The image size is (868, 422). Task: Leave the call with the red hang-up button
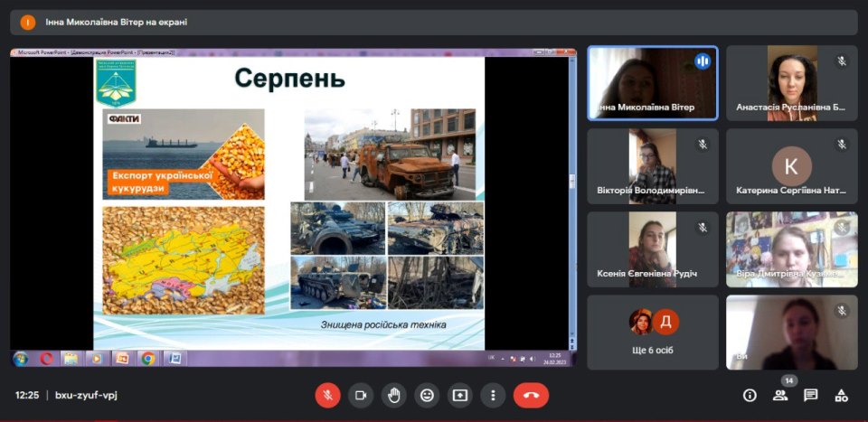[531, 395]
